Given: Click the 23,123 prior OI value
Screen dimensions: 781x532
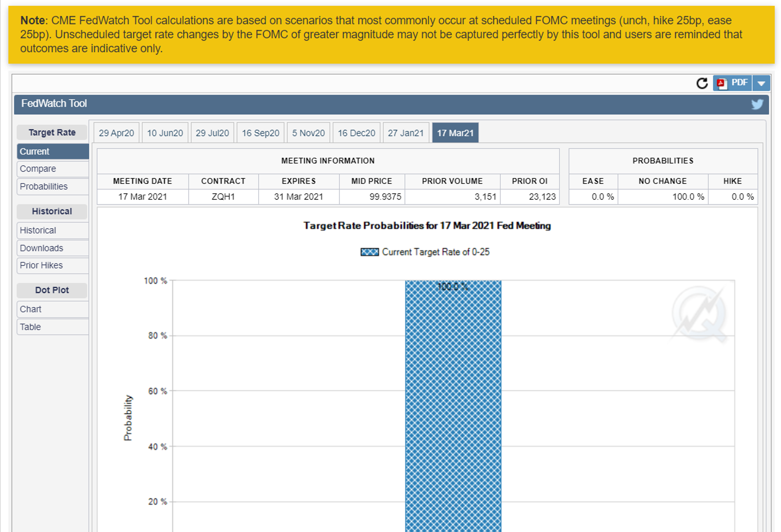Looking at the screenshot, I should pyautogui.click(x=542, y=197).
